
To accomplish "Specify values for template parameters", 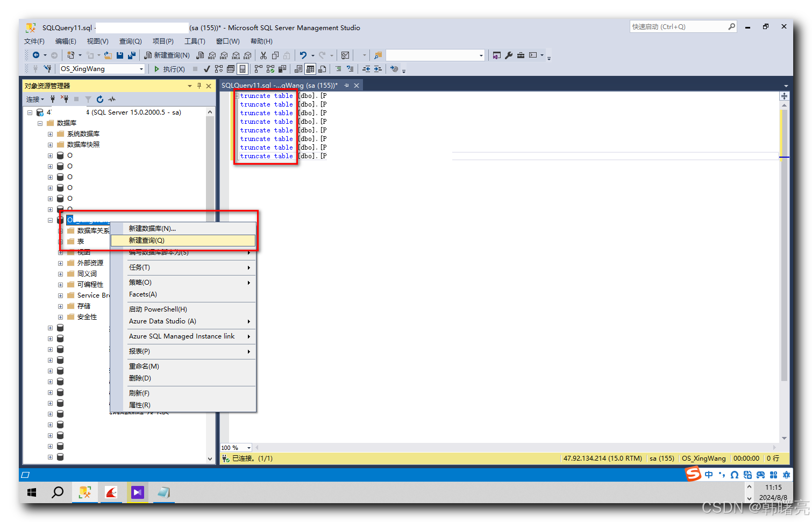I will 394,69.
